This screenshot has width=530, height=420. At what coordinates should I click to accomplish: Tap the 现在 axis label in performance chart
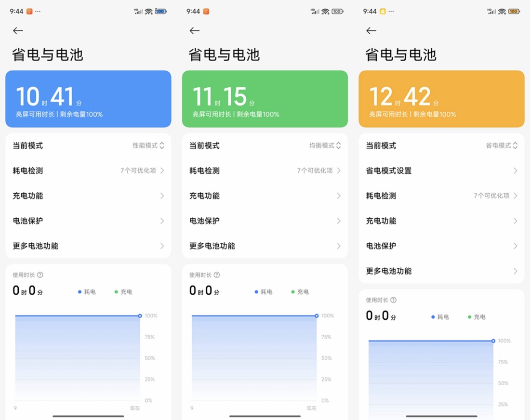pyautogui.click(x=135, y=408)
